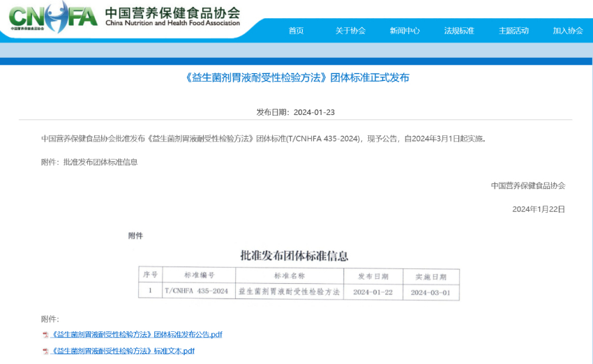Click the blue article title heading
Screen dimensions: 593x364
(296, 77)
